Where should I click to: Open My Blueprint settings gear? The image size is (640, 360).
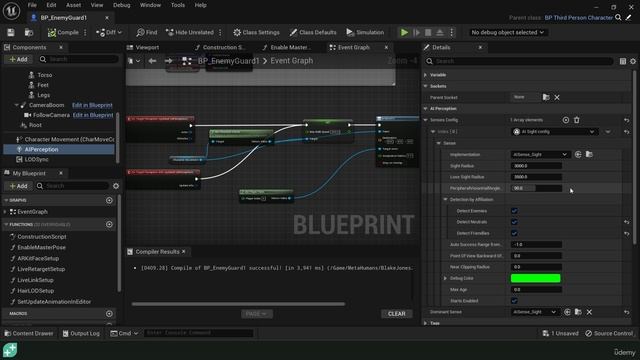116,186
